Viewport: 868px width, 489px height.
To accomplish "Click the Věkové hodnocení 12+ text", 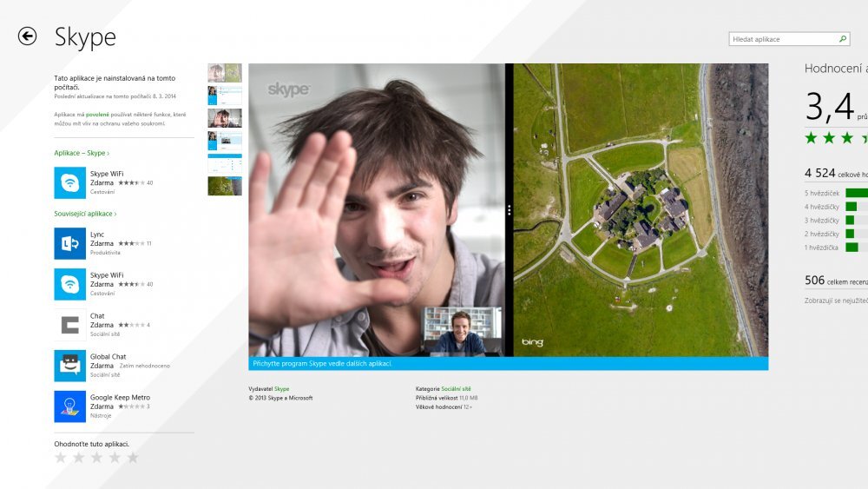I will pyautogui.click(x=444, y=406).
